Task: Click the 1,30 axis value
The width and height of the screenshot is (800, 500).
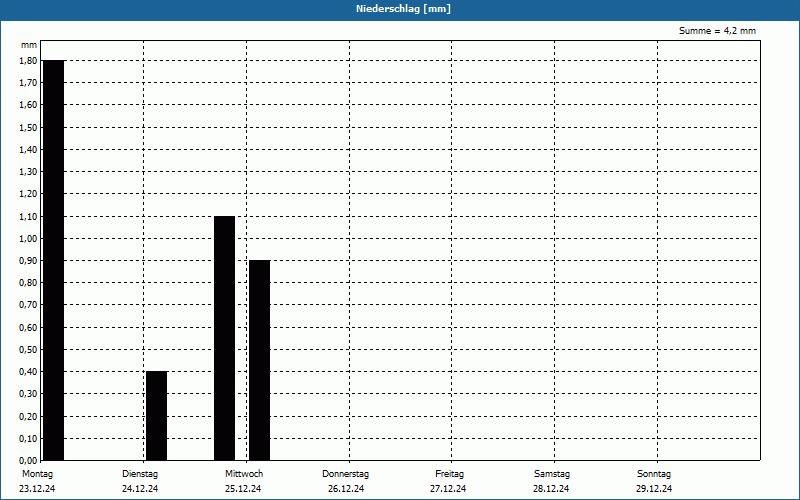Action: coord(28,171)
